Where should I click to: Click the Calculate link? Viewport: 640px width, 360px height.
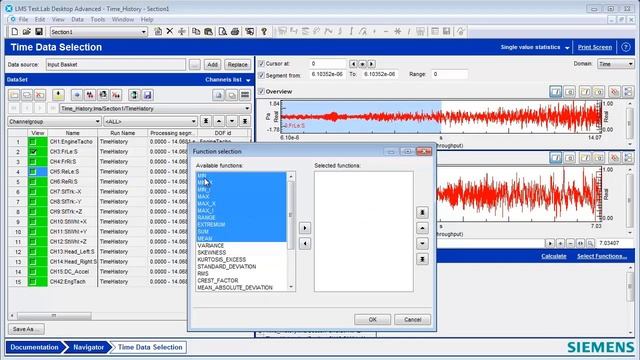tap(553, 256)
